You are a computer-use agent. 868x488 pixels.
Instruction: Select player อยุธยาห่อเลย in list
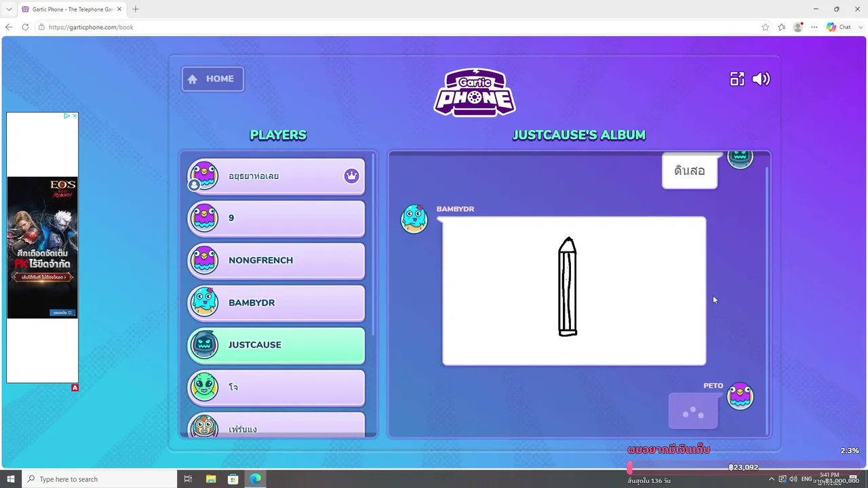coord(276,176)
